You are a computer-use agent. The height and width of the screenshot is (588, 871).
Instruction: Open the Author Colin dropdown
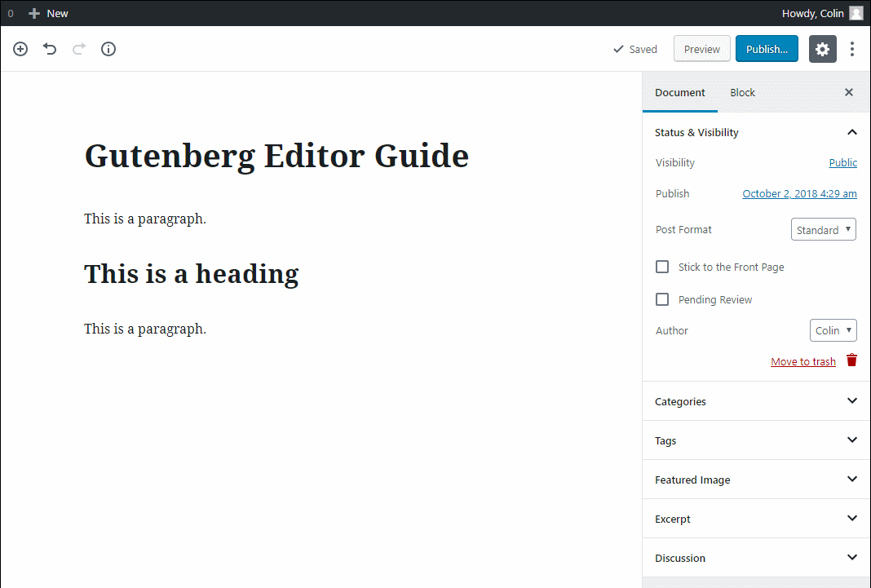click(x=833, y=330)
